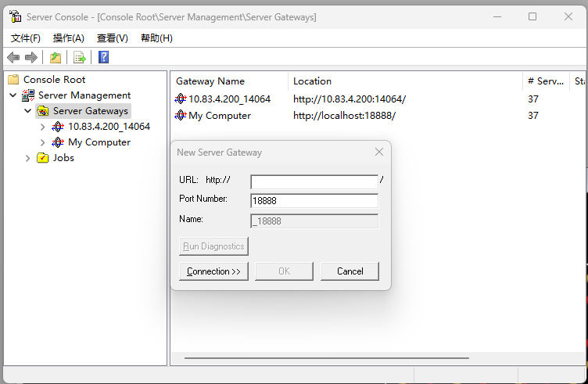Expand the 10.83.4.200_14064 tree node
588x384 pixels.
pos(43,127)
